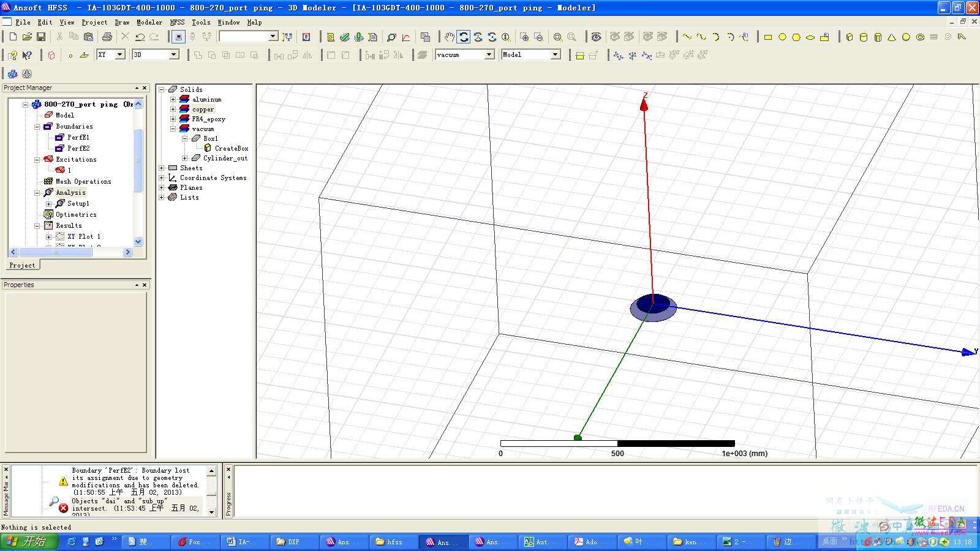Screen dimensions: 980x551
Task: Expand the copper node
Action: (x=173, y=109)
